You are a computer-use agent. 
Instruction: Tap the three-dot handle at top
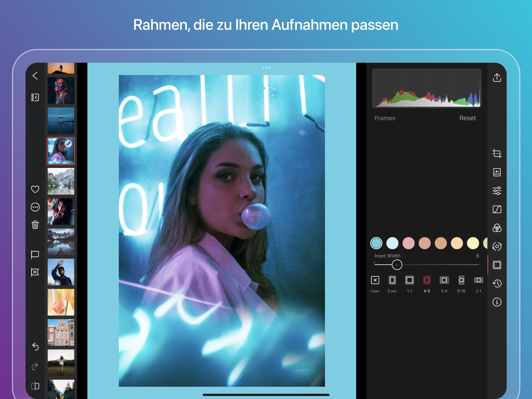(x=266, y=68)
